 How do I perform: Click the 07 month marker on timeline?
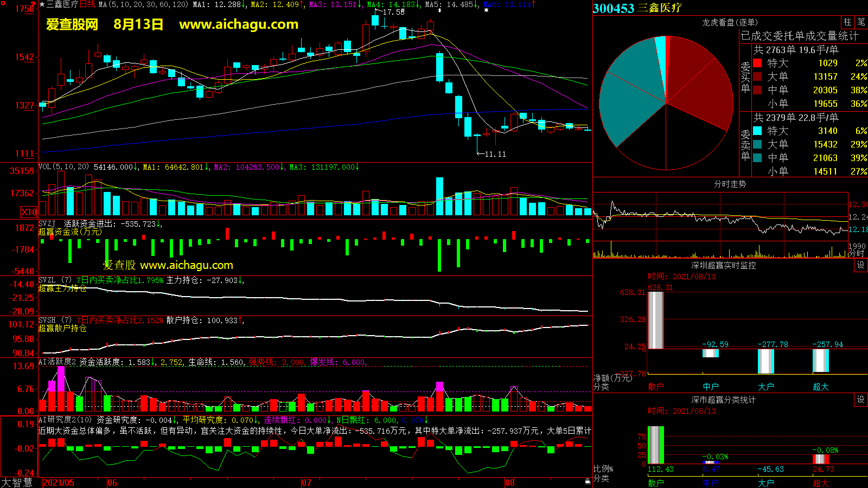click(x=307, y=483)
